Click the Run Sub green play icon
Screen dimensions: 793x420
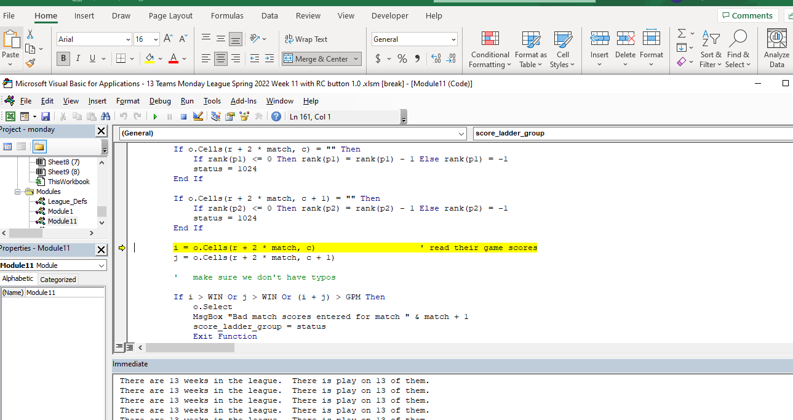pyautogui.click(x=155, y=117)
